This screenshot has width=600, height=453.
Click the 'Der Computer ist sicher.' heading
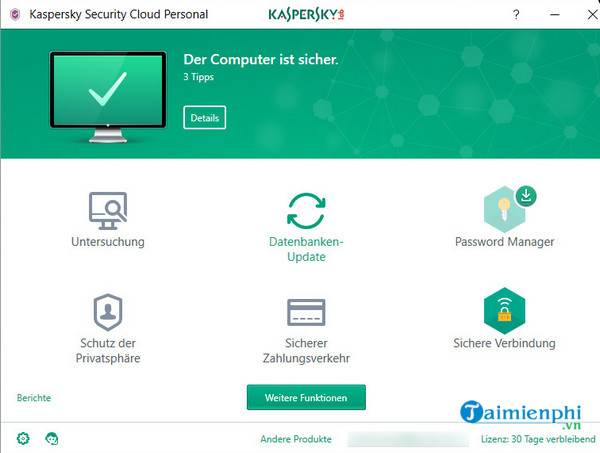click(x=261, y=59)
